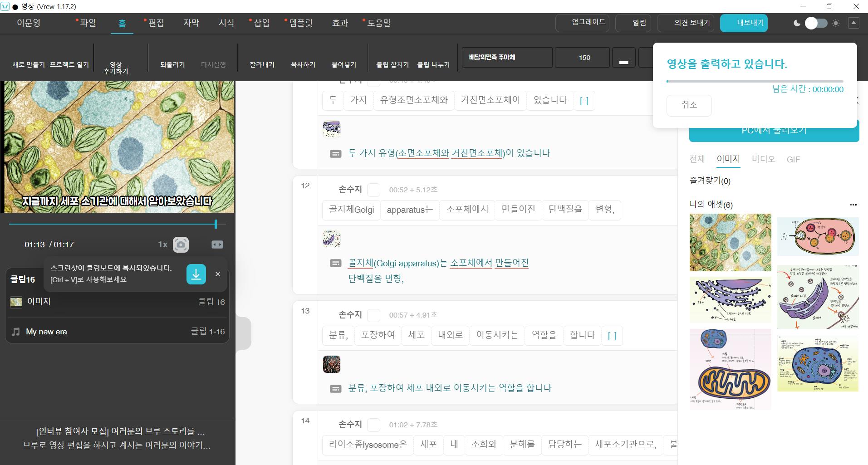Image resolution: width=868 pixels, height=465 pixels.
Task: Open the font dropdown 배달의민족 주아체
Action: pyautogui.click(x=507, y=58)
